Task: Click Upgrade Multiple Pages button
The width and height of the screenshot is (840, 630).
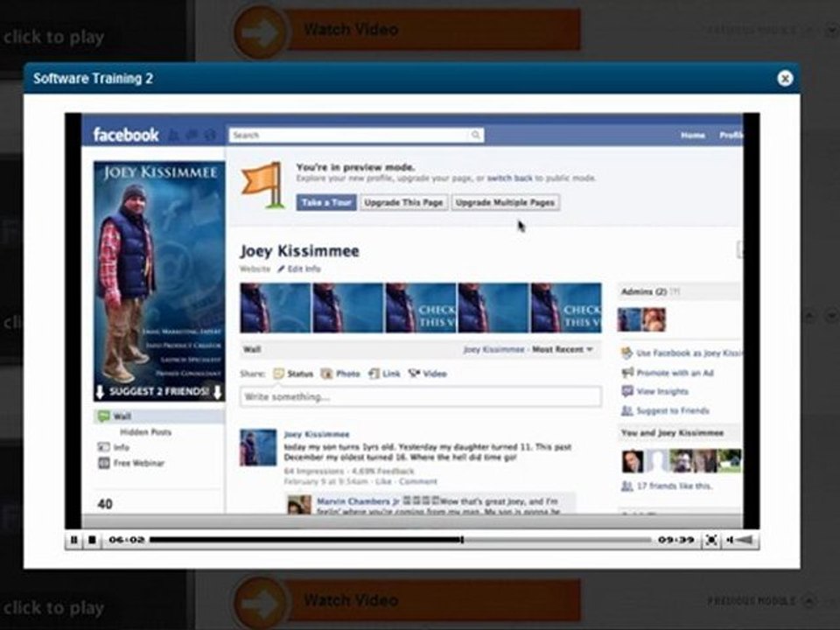Action: [x=505, y=202]
